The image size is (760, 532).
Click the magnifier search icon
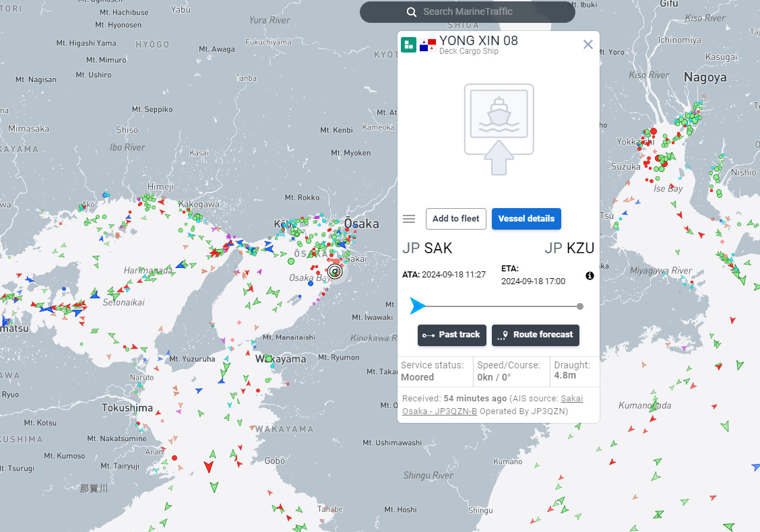tap(412, 12)
